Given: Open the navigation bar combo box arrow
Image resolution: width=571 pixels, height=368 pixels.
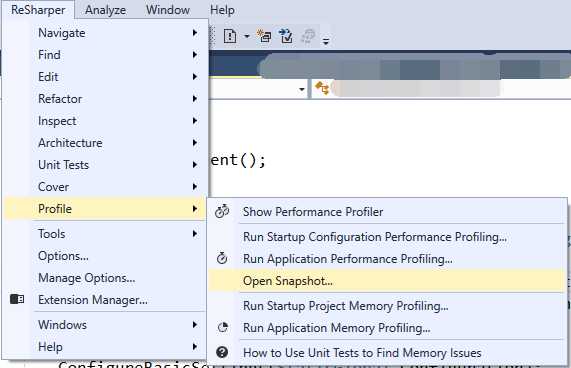Looking at the screenshot, I should [x=302, y=89].
